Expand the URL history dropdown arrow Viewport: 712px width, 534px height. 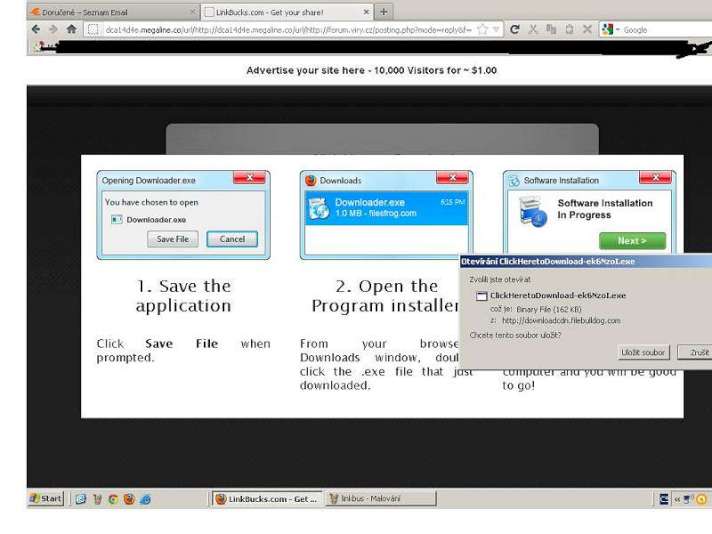(497, 30)
